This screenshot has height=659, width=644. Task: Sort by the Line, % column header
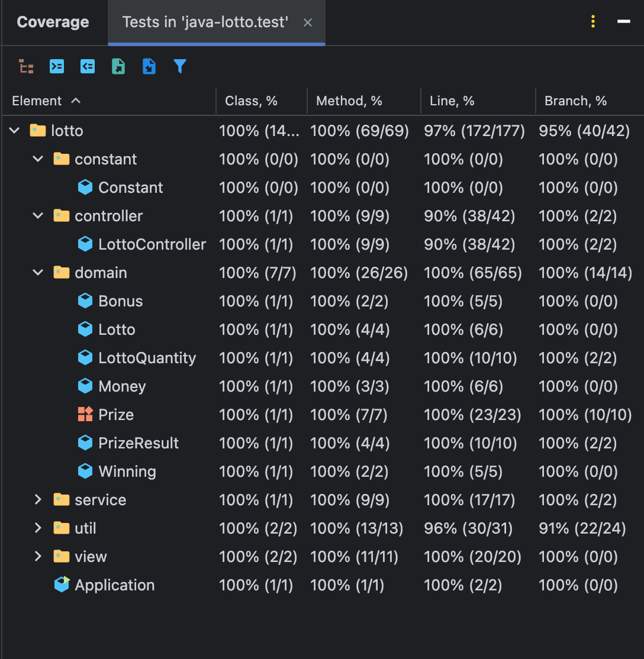(452, 101)
